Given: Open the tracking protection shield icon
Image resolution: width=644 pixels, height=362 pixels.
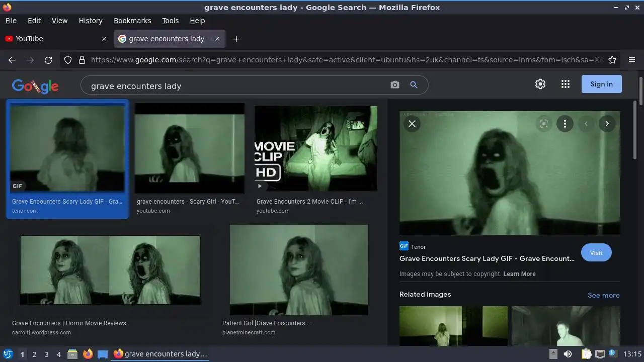Looking at the screenshot, I should tap(68, 60).
